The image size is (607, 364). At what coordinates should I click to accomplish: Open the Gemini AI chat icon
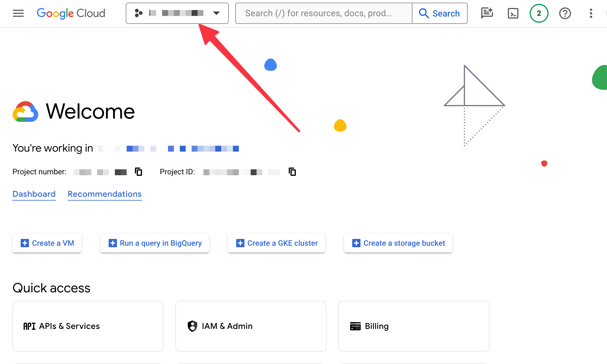[487, 13]
